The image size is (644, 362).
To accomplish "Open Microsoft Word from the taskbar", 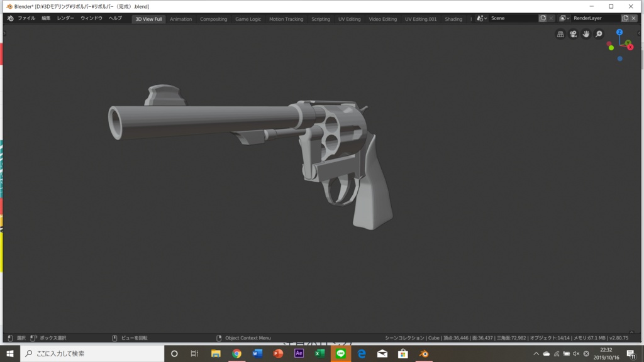I will click(257, 353).
